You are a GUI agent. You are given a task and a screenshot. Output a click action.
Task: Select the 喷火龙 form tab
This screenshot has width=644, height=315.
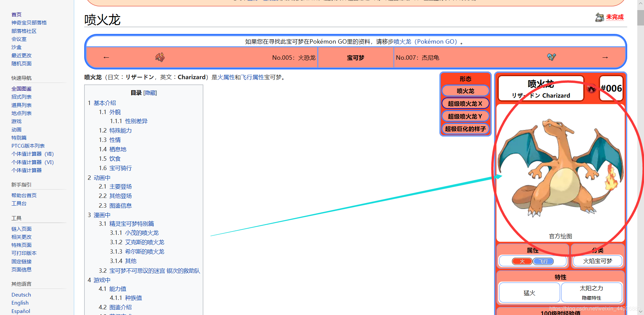coord(465,91)
